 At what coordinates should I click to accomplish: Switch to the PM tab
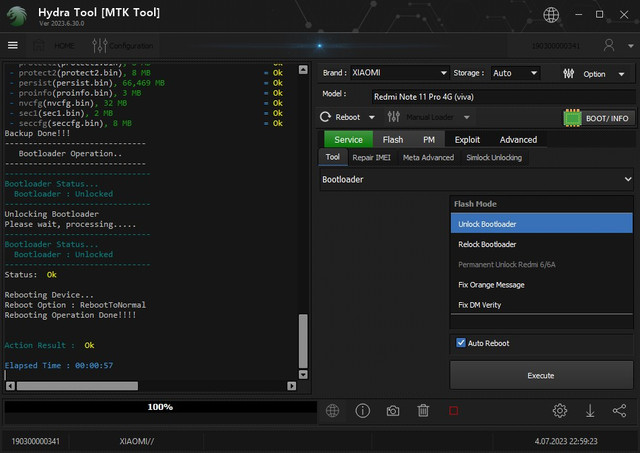pyautogui.click(x=429, y=140)
